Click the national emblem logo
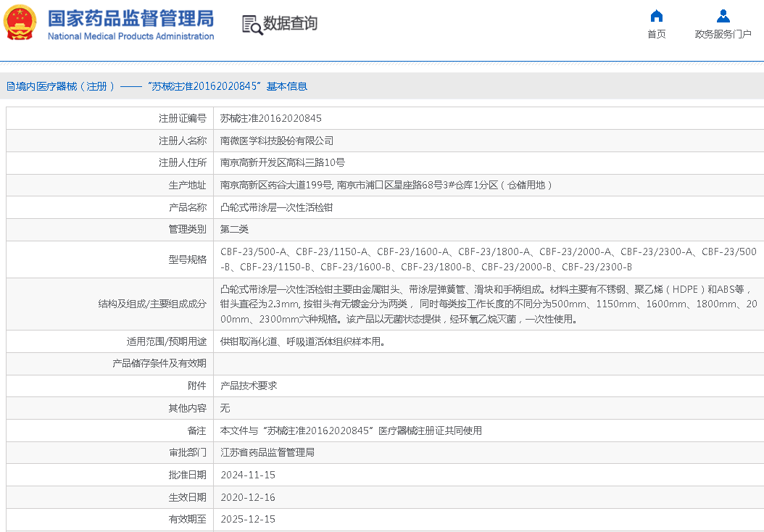This screenshot has height=532, width=764. pyautogui.click(x=20, y=22)
